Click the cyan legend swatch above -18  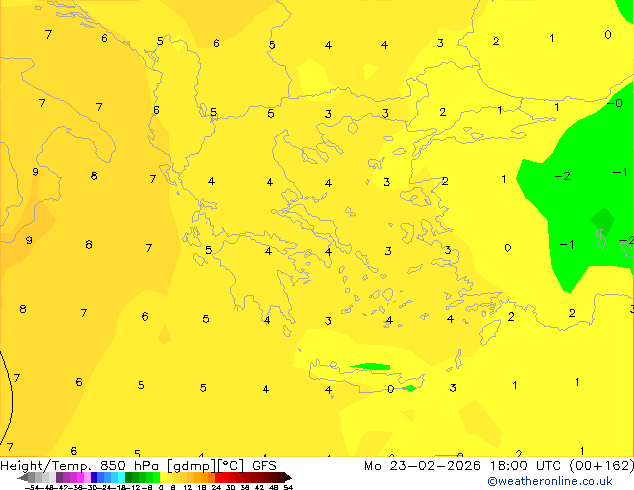click(122, 477)
